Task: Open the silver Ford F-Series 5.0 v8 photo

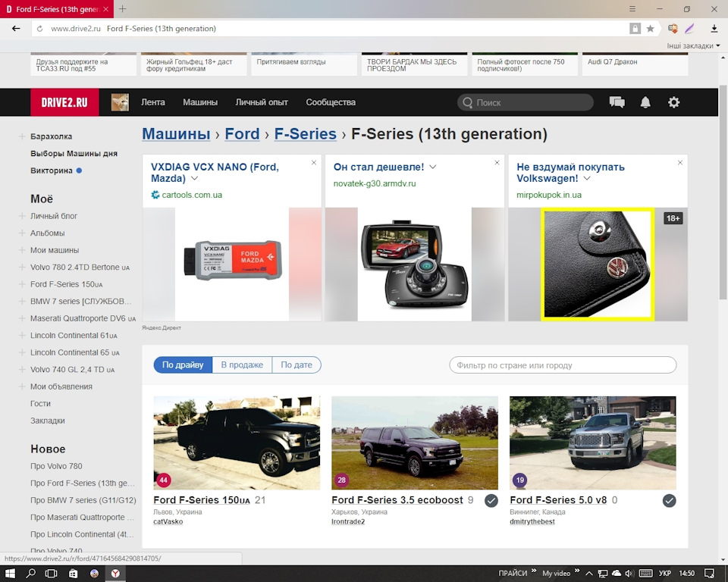Action: [x=592, y=443]
